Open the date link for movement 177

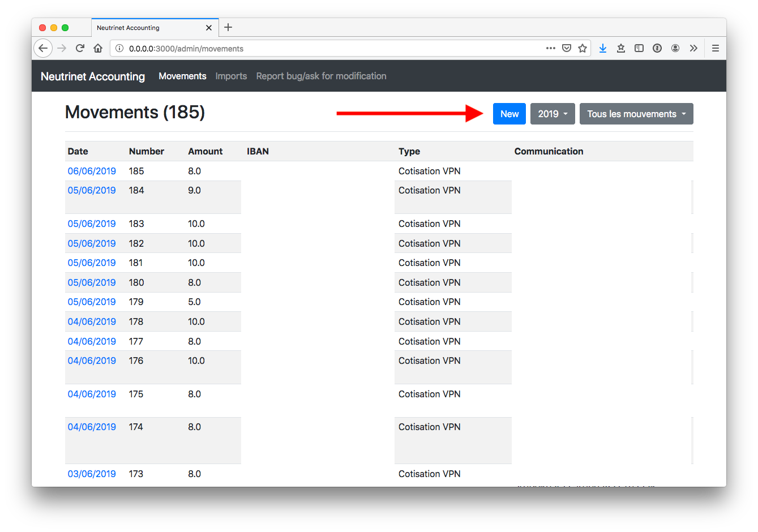(92, 341)
